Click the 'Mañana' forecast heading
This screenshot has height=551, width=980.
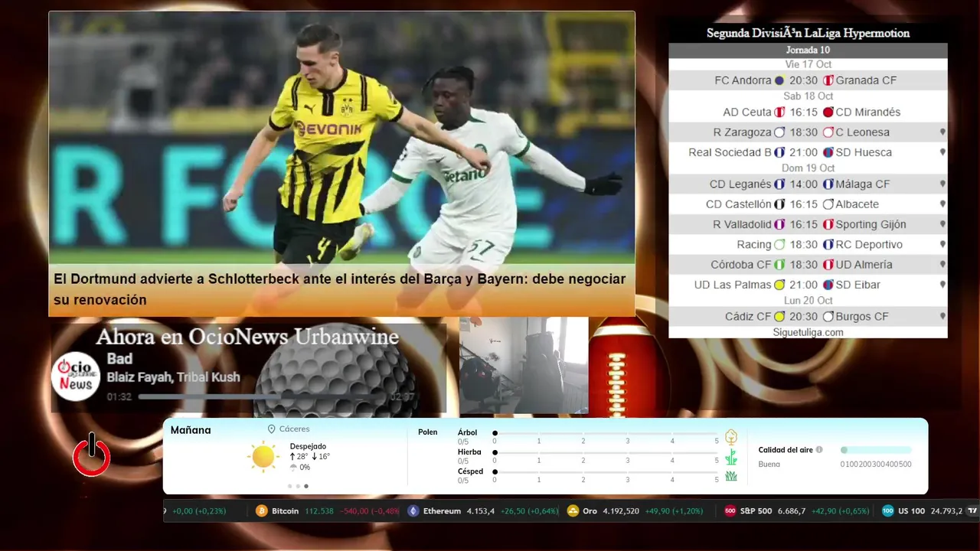191,430
